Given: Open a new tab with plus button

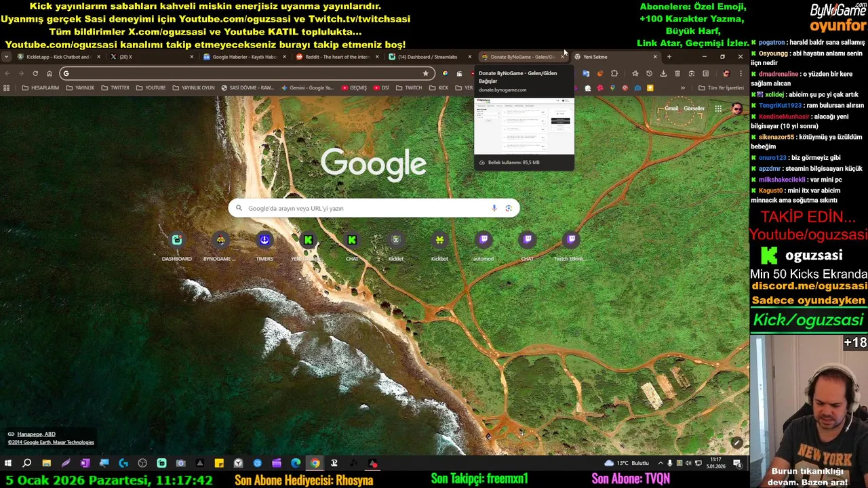Looking at the screenshot, I should [669, 57].
